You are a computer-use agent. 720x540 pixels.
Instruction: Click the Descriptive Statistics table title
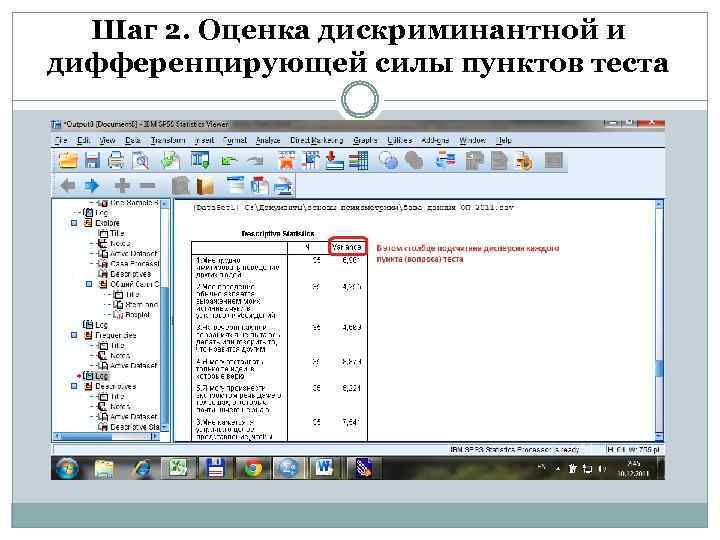pyautogui.click(x=278, y=234)
